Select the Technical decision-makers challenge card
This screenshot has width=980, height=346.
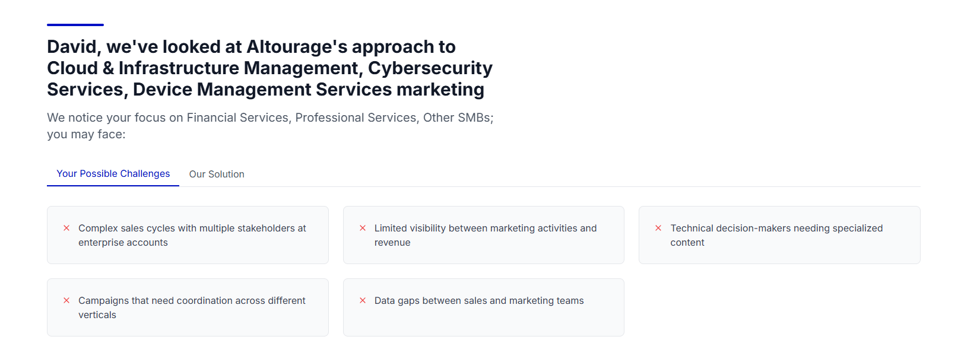779,235
